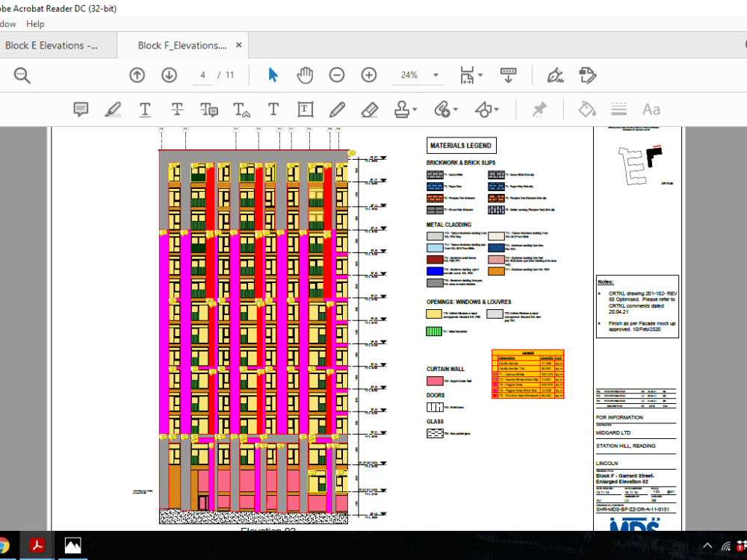Open the Help menu
Image resolution: width=747 pixels, height=560 pixels.
tap(35, 24)
